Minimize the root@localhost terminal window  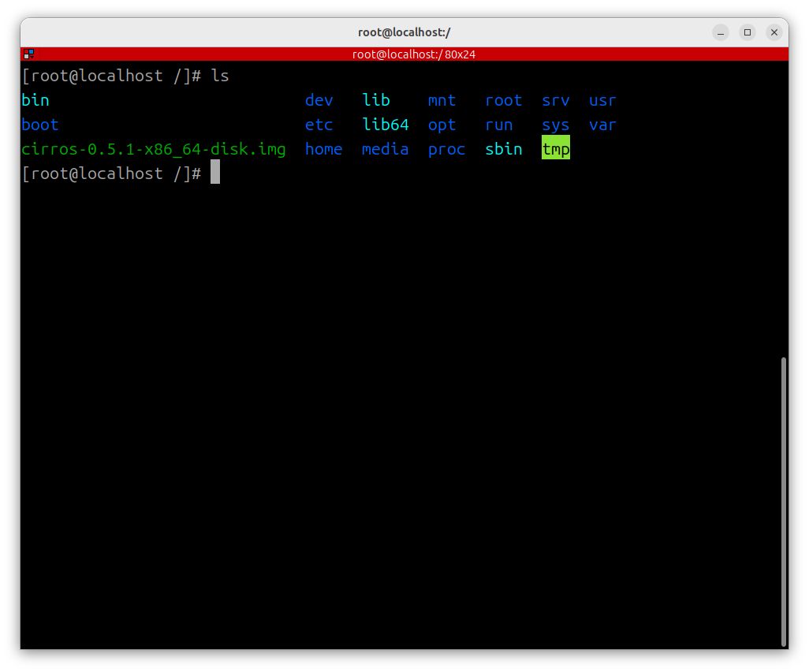coord(721,32)
